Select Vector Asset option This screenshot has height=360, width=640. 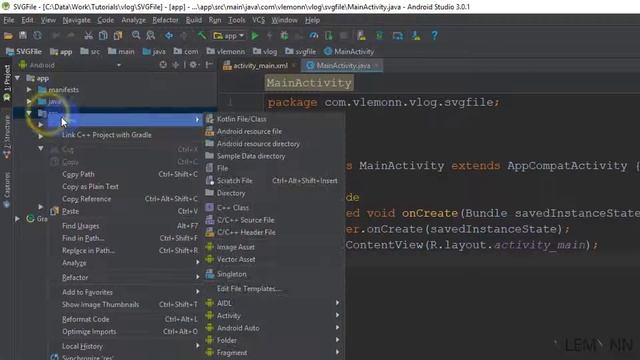[236, 259]
